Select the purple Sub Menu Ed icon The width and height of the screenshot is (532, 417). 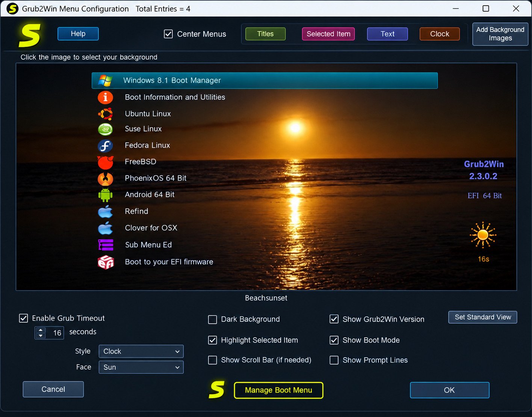(106, 245)
